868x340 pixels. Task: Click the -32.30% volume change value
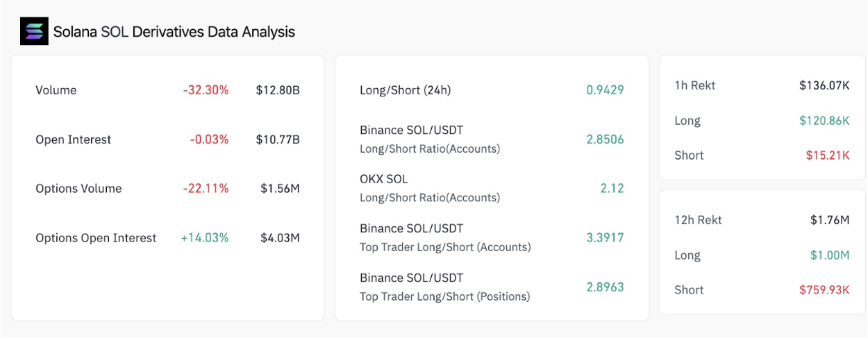[206, 90]
